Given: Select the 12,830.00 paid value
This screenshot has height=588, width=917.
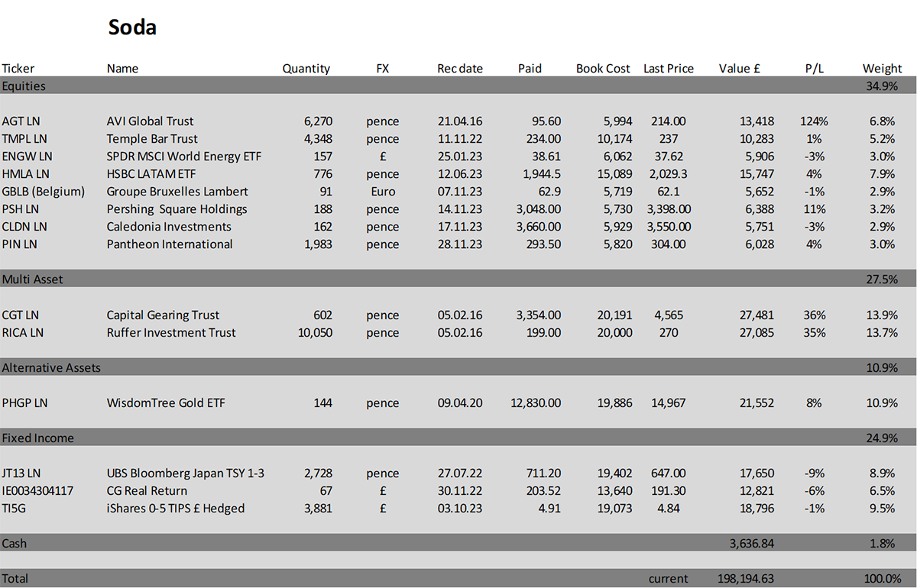Looking at the screenshot, I should pyautogui.click(x=536, y=402).
